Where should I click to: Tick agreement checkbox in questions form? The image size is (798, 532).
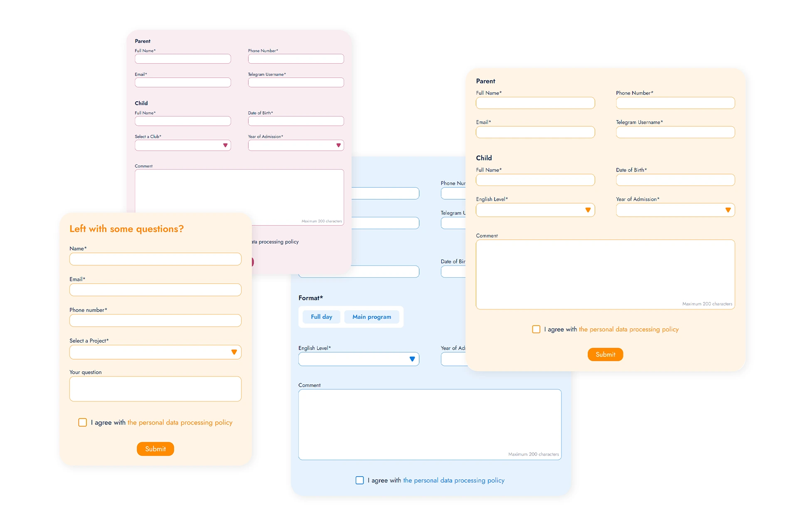(83, 422)
